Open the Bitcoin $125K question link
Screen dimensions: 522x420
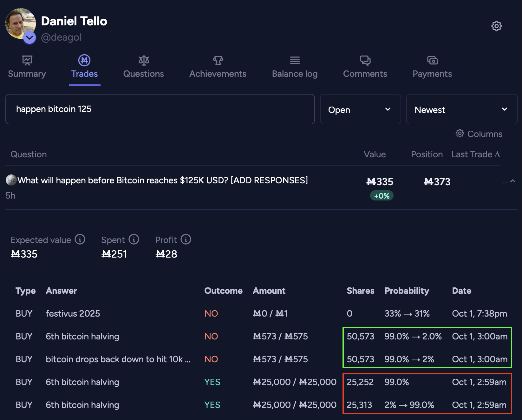[x=162, y=180]
